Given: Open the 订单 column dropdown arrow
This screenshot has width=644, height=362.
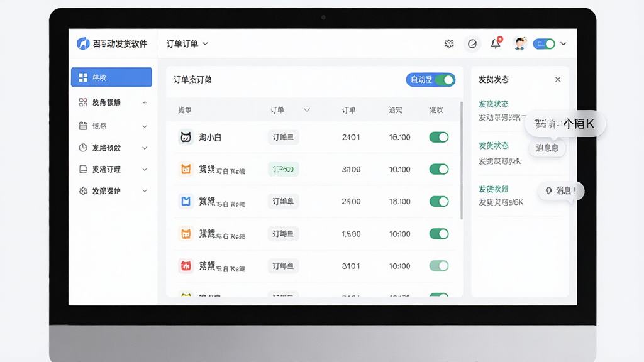Looking at the screenshot, I should pyautogui.click(x=307, y=110).
